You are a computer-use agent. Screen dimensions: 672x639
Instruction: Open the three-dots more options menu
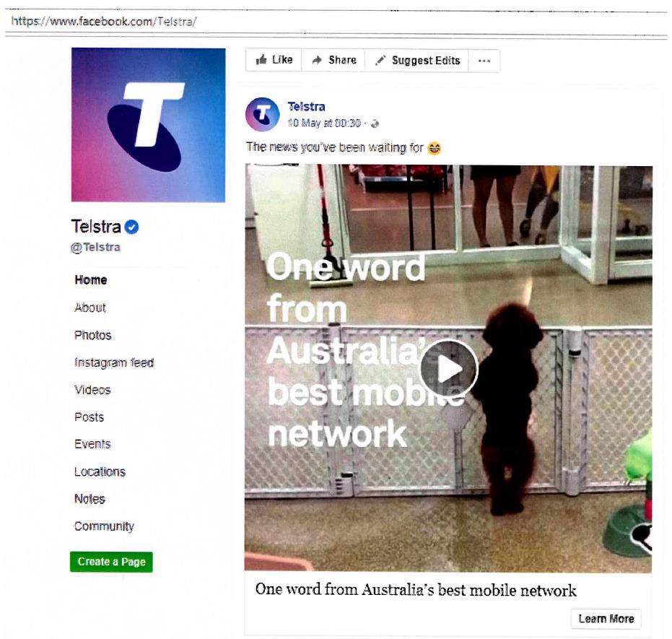pos(484,61)
